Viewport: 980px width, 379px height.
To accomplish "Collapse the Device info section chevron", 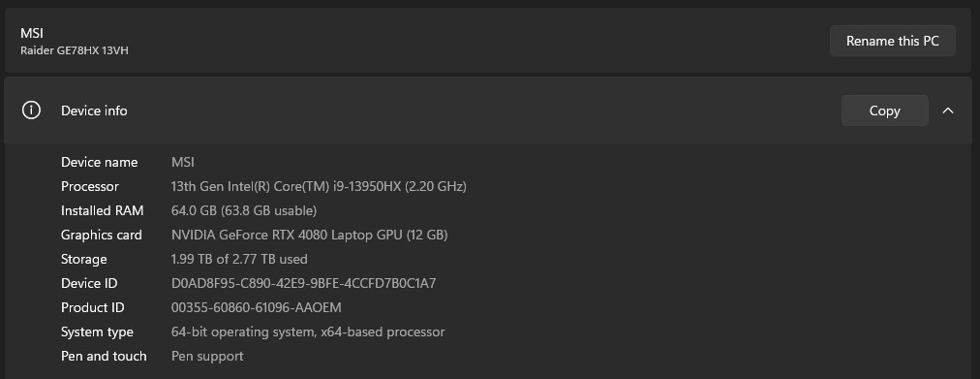I will (x=947, y=111).
